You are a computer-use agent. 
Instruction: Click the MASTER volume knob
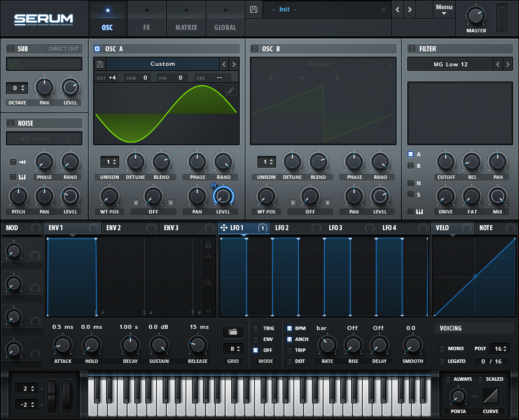tap(476, 15)
